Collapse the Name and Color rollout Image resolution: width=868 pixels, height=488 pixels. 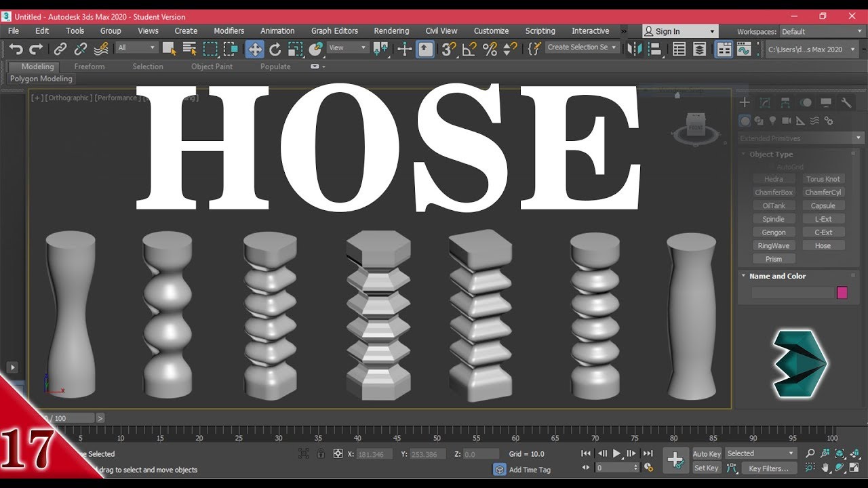(777, 276)
